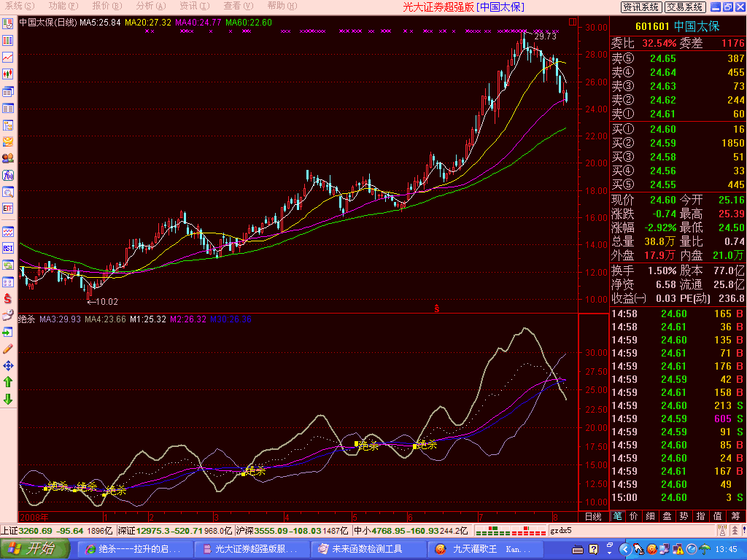This screenshot has height=560, width=747.
Task: Click the two-column details table icon
Action: [7, 108]
